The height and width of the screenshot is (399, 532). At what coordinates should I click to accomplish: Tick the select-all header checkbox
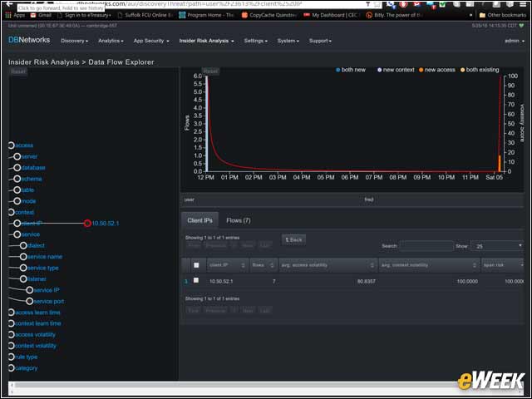tap(196, 265)
